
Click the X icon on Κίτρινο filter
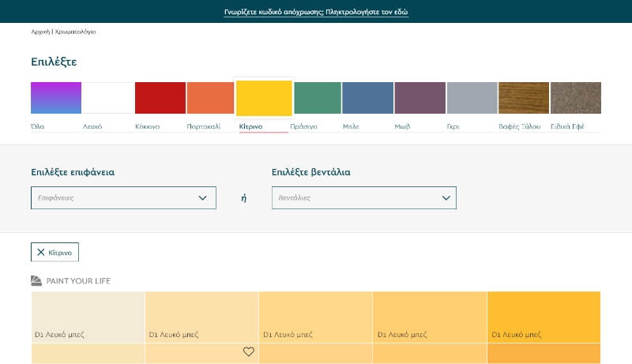(41, 253)
